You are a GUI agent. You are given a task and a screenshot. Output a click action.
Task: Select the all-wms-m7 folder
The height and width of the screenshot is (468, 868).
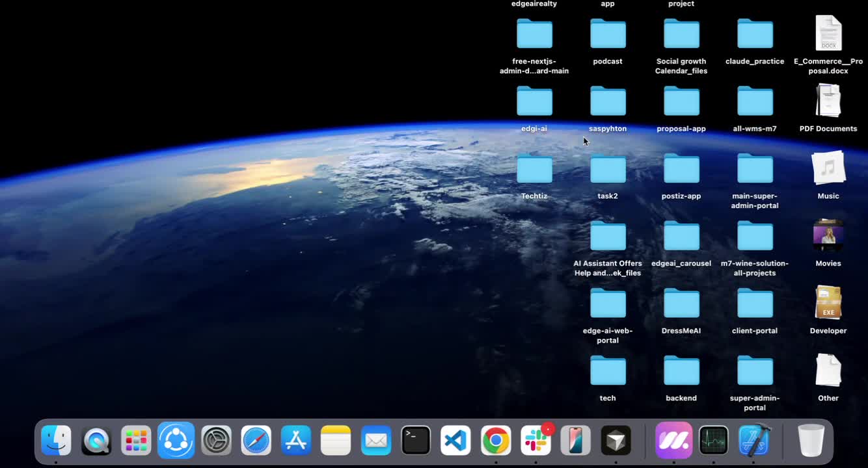pos(755,101)
